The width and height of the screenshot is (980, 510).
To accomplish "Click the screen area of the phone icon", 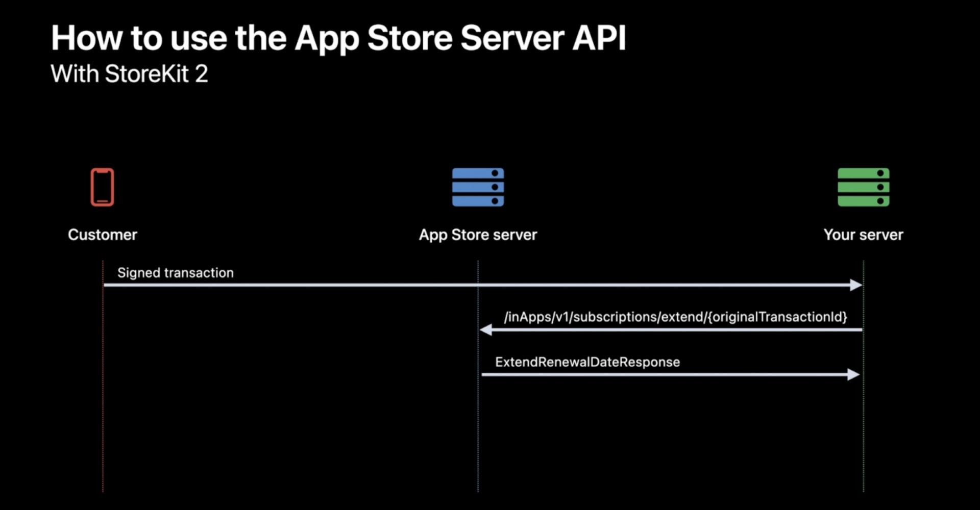I will (x=102, y=186).
